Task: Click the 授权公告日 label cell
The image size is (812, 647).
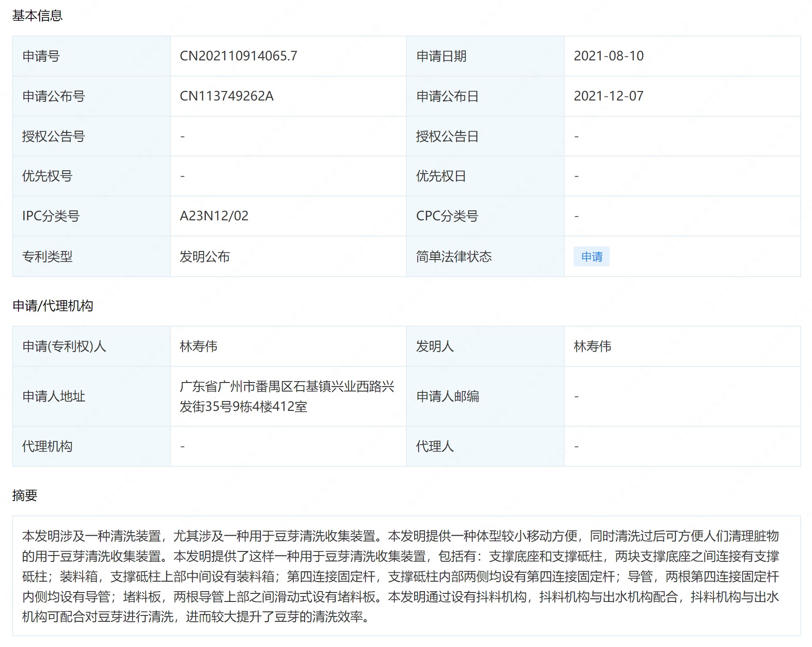Action: [x=485, y=136]
